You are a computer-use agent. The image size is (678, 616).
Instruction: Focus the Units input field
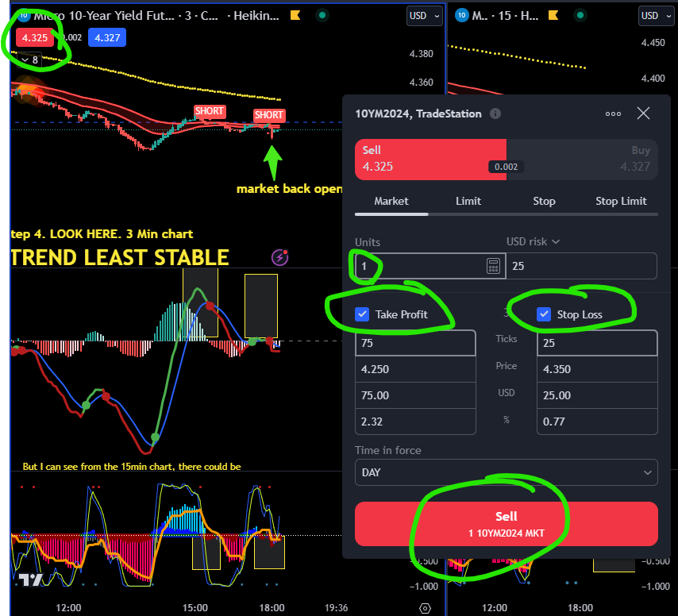[430, 266]
